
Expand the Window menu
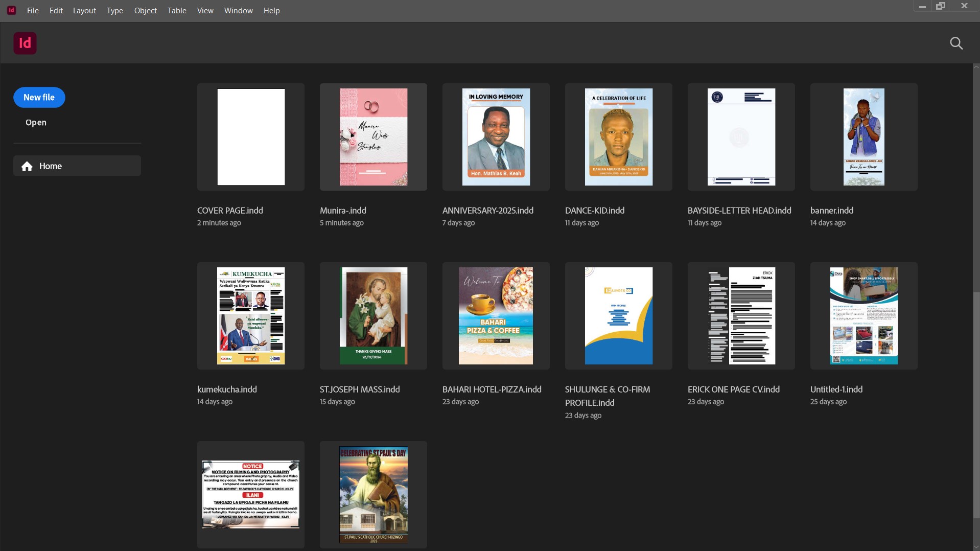click(238, 11)
